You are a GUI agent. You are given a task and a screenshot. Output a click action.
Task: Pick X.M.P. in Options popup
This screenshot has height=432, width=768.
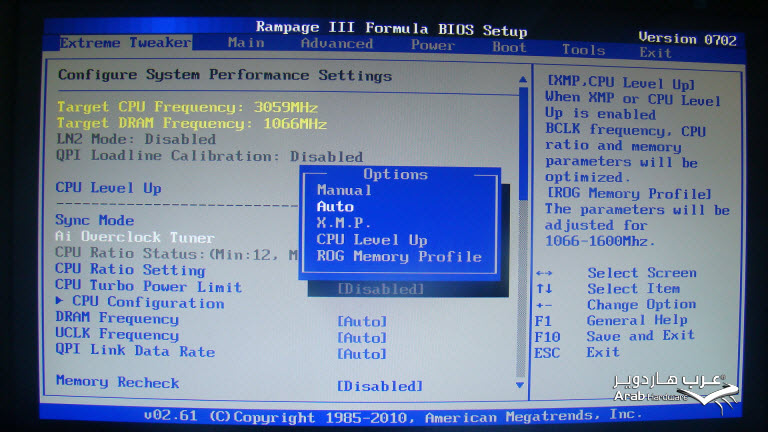(343, 223)
